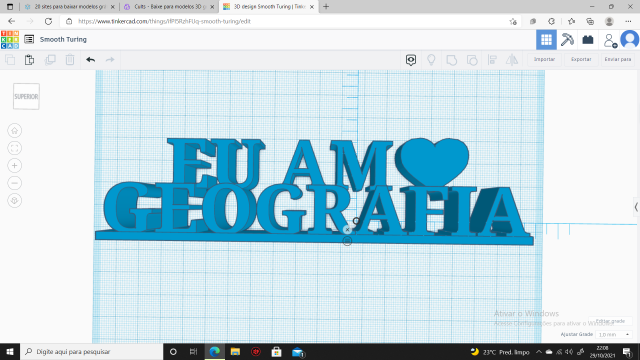Select the blue heart shape

point(433,161)
